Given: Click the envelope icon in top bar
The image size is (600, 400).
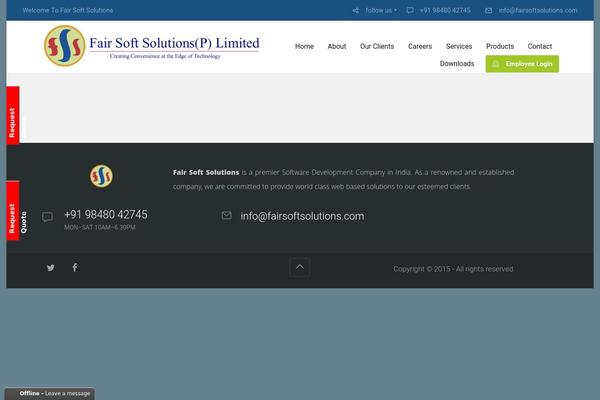Looking at the screenshot, I should pos(489,11).
